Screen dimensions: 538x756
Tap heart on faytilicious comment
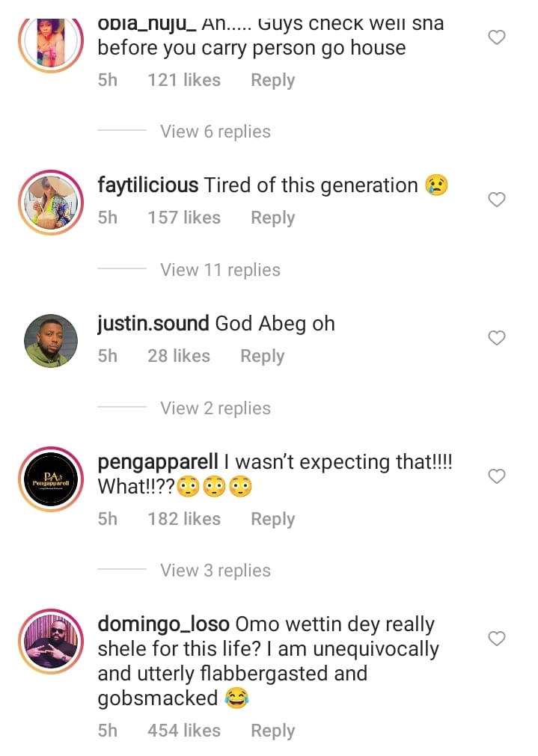pos(497,200)
